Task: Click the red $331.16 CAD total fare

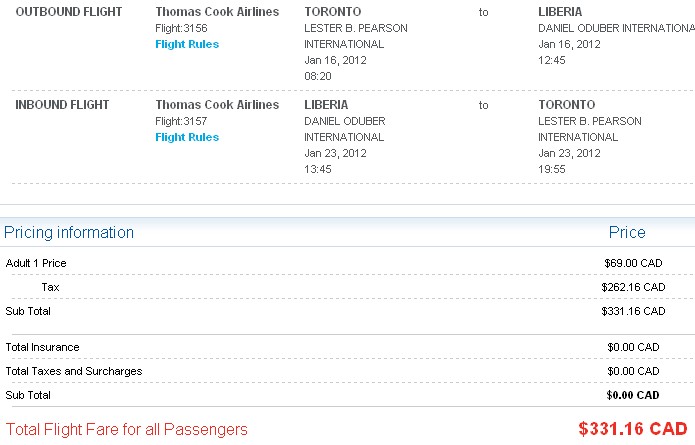Action: coord(633,429)
